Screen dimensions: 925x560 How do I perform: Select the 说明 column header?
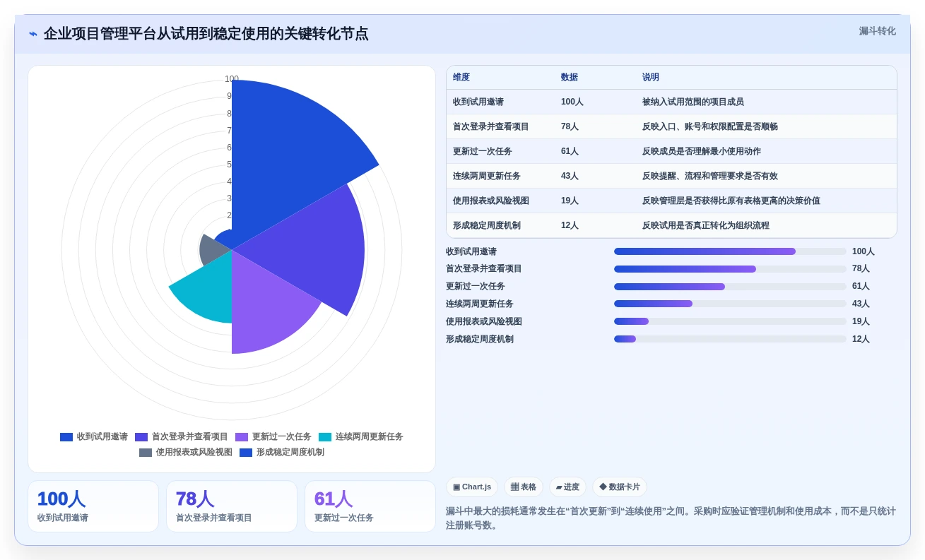pos(651,78)
